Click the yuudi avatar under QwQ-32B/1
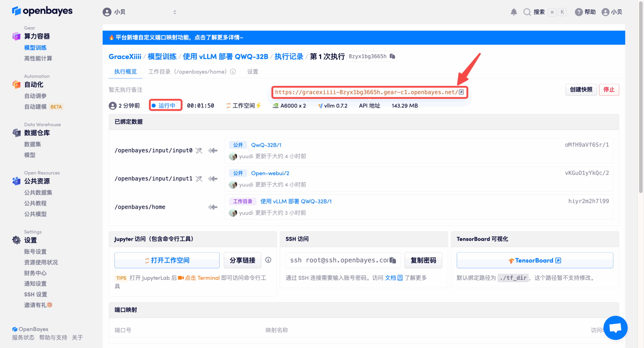 pyautogui.click(x=233, y=156)
